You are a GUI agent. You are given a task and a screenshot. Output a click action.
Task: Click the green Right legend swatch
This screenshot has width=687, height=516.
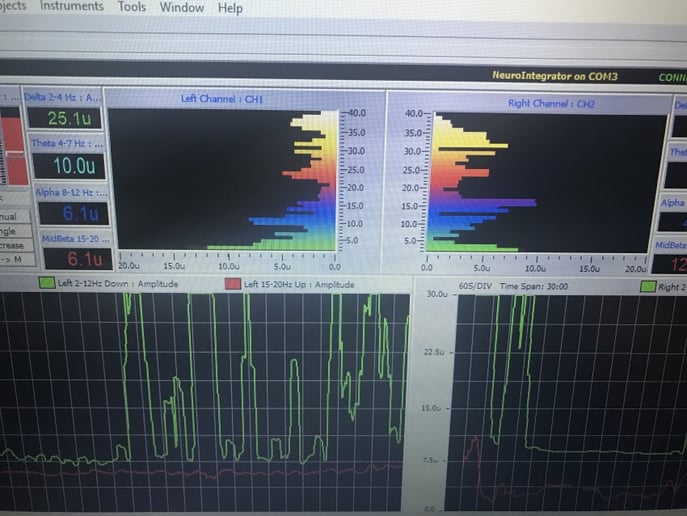click(x=648, y=287)
